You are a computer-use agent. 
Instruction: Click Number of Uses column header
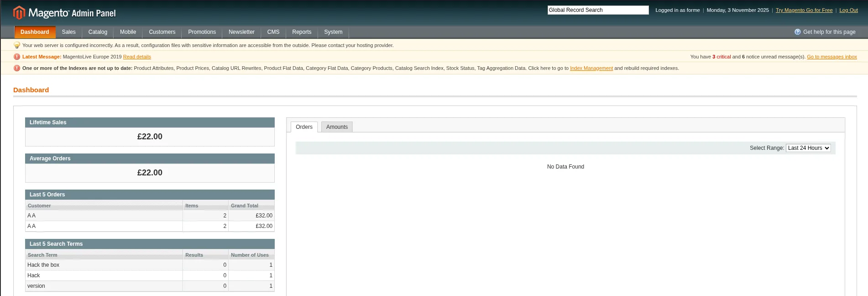[251, 255]
